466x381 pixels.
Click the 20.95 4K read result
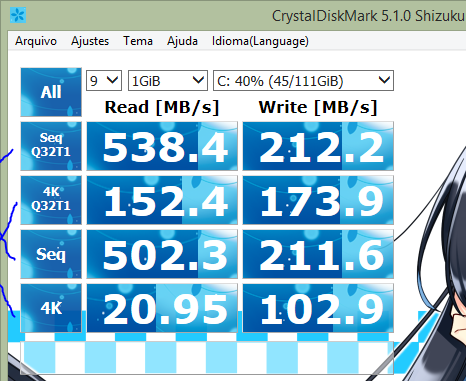tap(162, 308)
